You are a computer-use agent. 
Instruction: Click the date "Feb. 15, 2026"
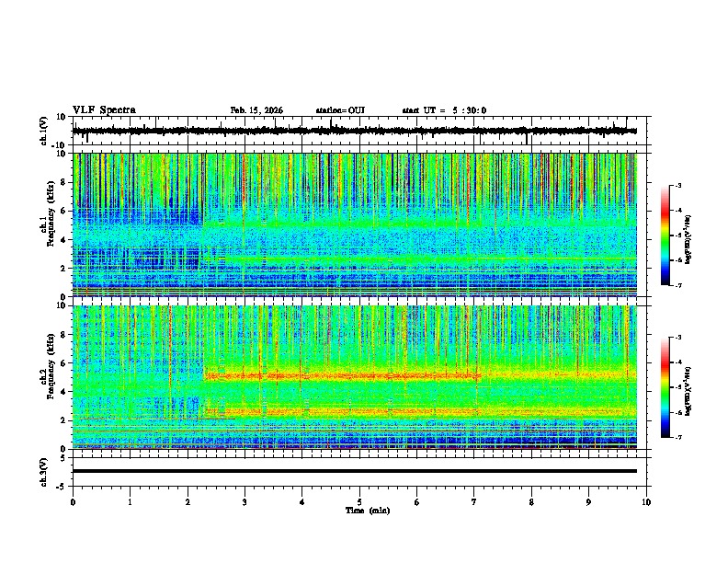256,110
